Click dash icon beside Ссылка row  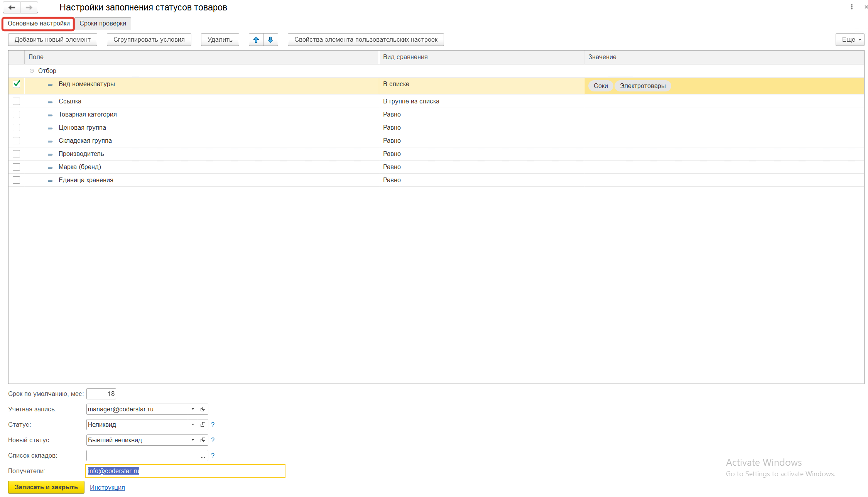coord(50,102)
